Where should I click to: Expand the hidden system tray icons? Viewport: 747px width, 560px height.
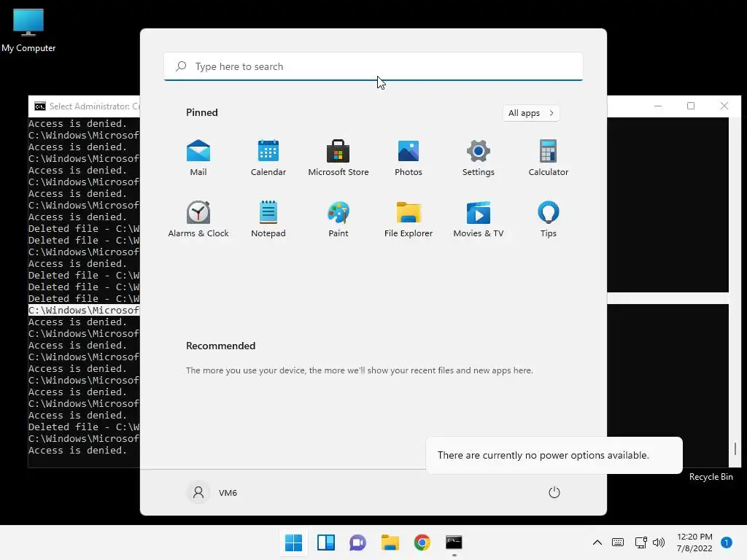[x=597, y=542]
